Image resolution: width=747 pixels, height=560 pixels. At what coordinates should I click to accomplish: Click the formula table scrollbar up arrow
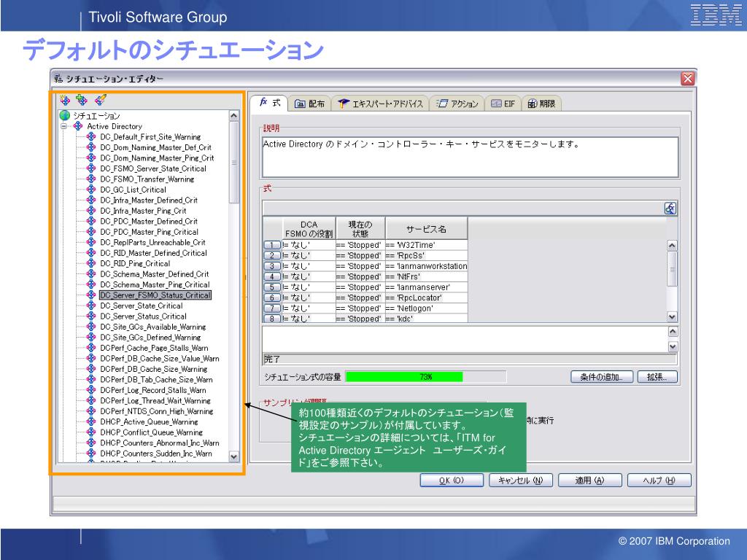coord(672,245)
